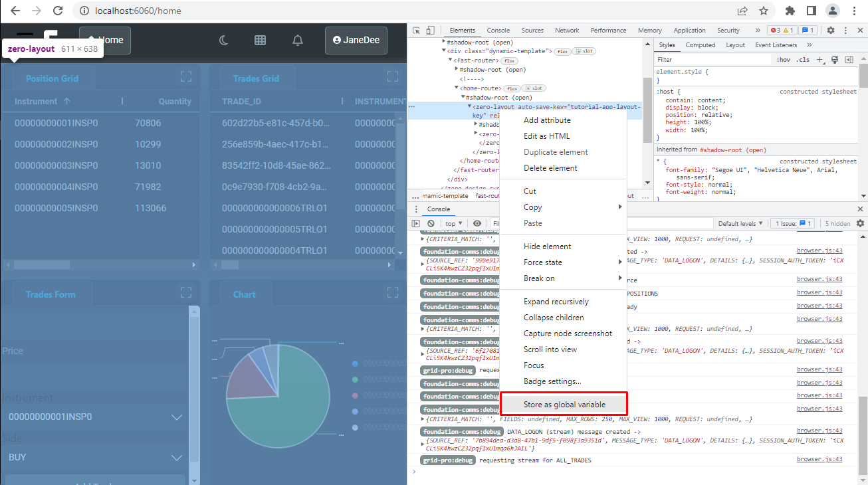Toggle the .cls element classes panel
This screenshot has width=868, height=485.
coord(803,60)
